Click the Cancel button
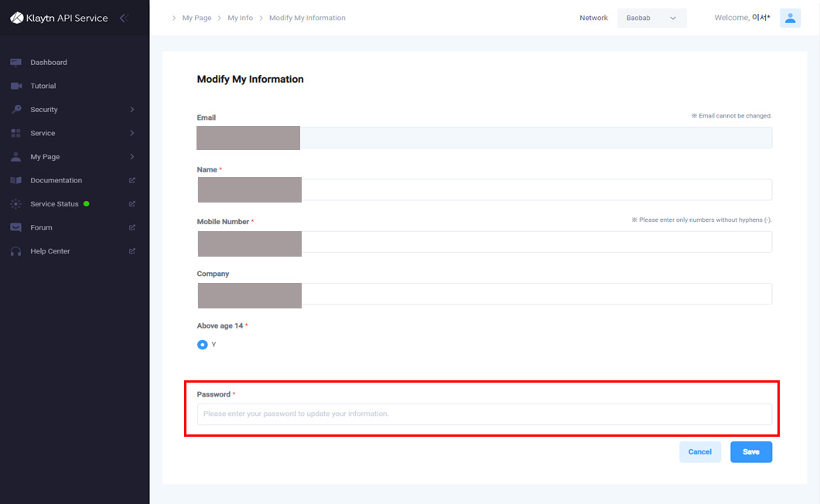 point(700,451)
